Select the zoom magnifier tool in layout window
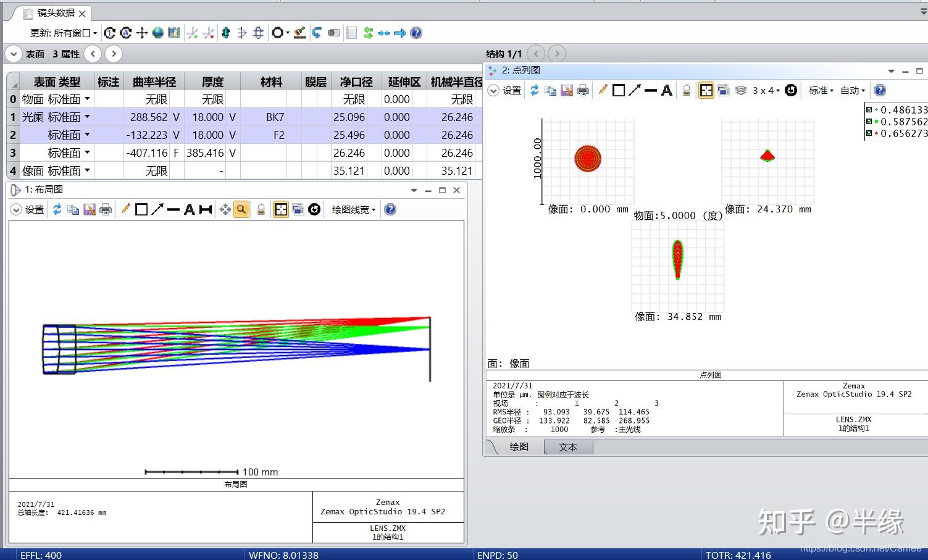The image size is (928, 560). click(x=241, y=210)
